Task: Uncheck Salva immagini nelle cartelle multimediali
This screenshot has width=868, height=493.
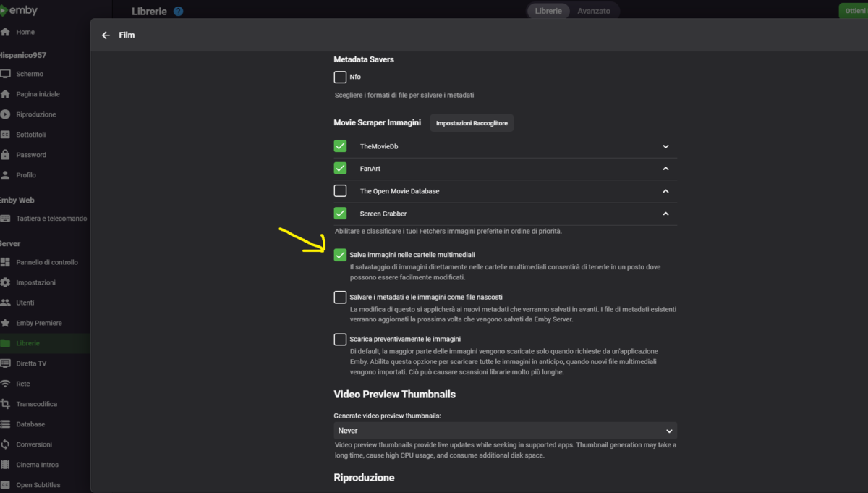Action: click(x=340, y=255)
